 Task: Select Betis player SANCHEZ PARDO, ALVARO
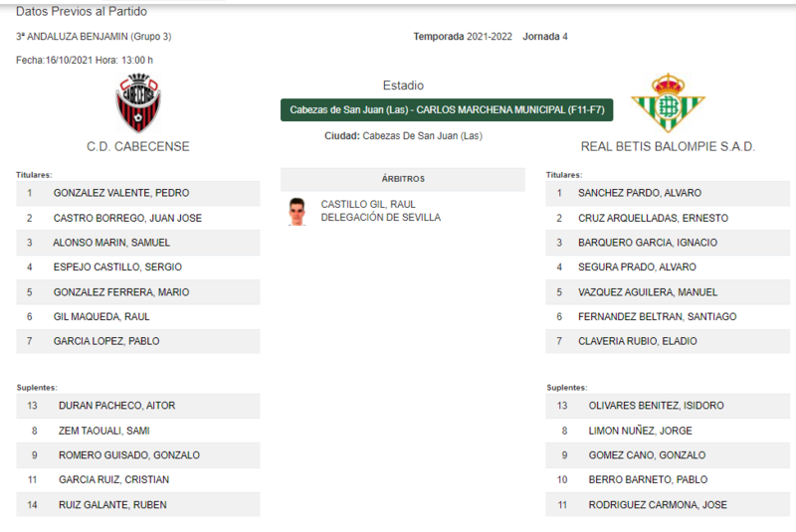[668, 193]
